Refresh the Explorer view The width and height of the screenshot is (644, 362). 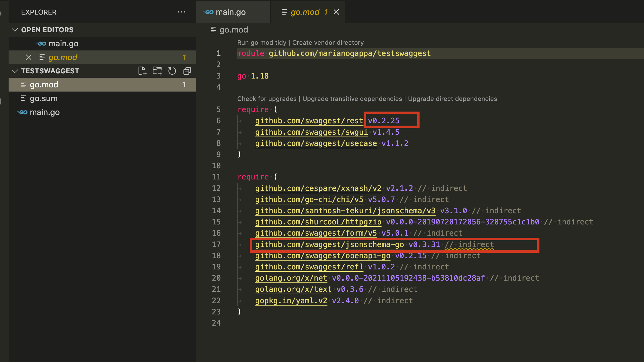click(x=172, y=70)
